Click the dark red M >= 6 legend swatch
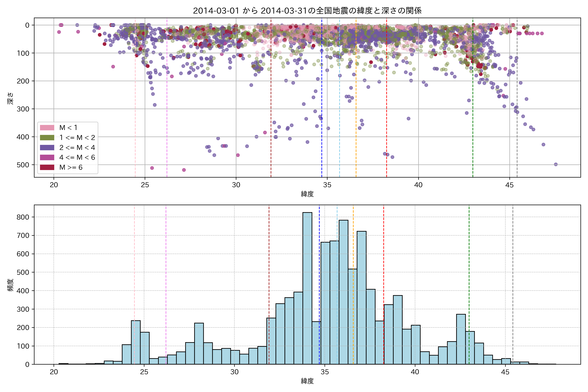The width and height of the screenshot is (588, 392). tap(47, 168)
